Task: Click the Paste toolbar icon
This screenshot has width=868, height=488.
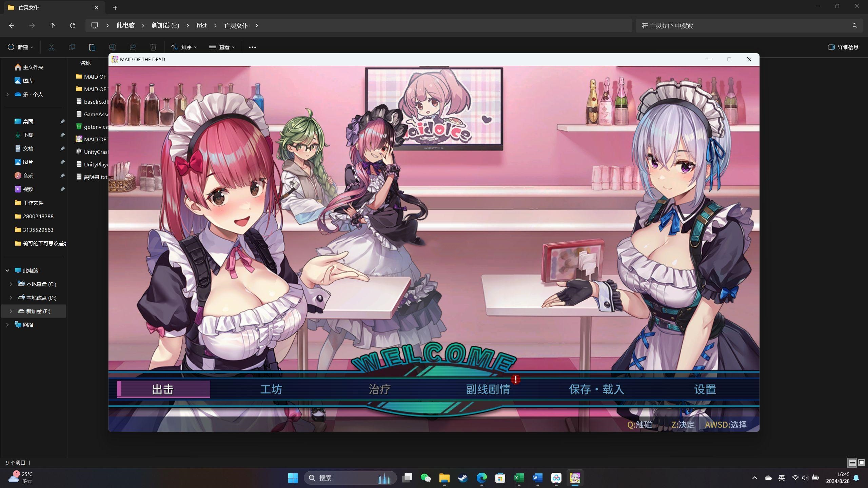Action: point(92,47)
